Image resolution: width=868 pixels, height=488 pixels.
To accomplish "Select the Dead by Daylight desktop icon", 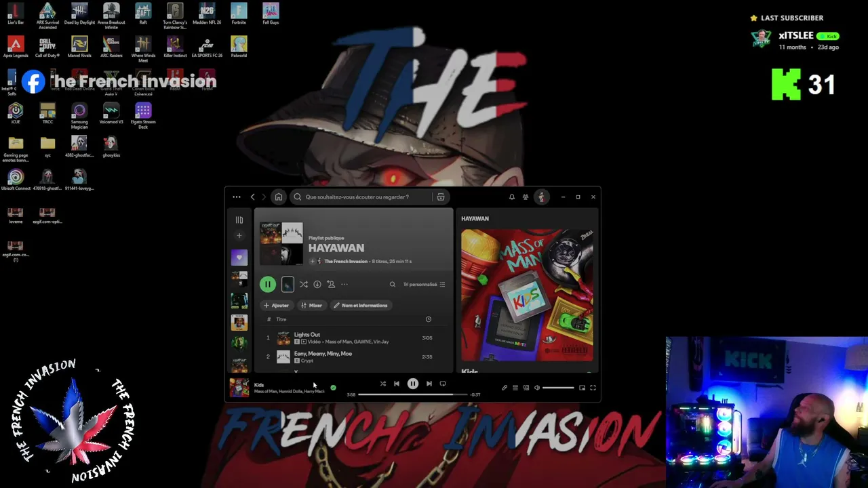I will [x=79, y=14].
